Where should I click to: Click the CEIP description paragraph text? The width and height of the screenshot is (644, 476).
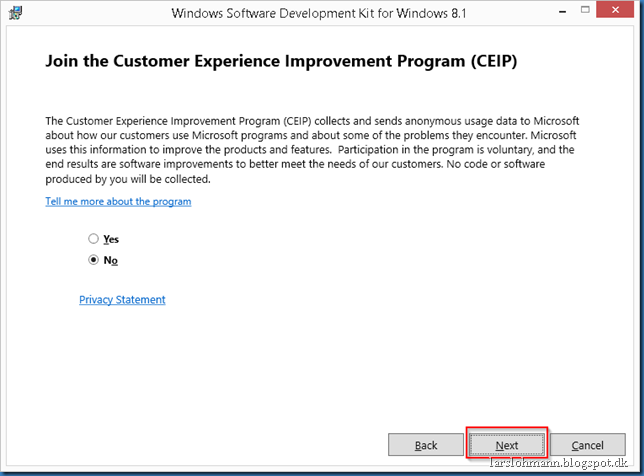[x=312, y=150]
